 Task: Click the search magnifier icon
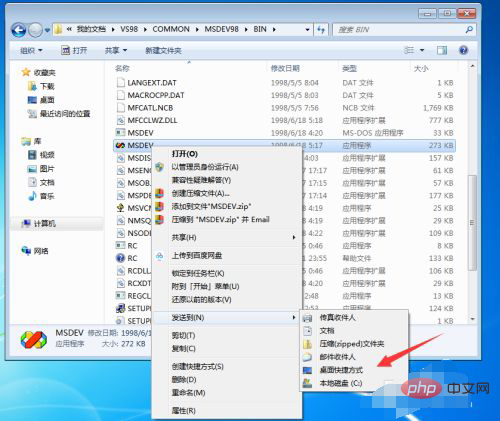click(x=469, y=30)
